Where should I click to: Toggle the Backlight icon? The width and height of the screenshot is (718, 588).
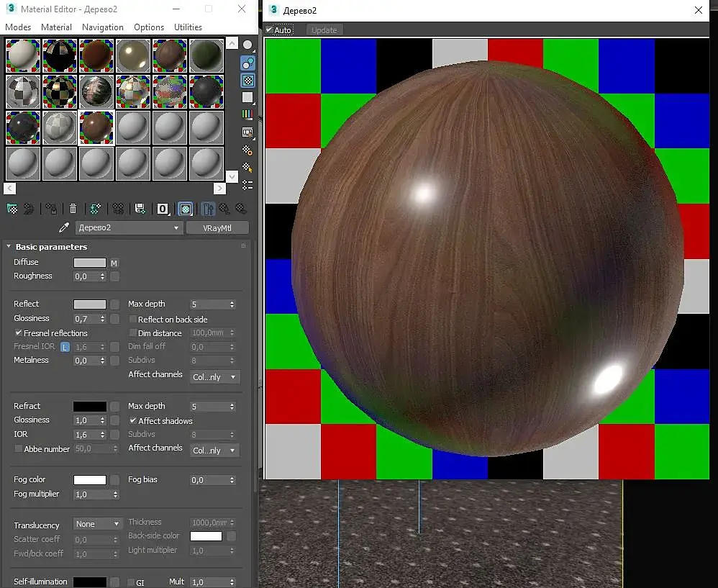pyautogui.click(x=247, y=63)
